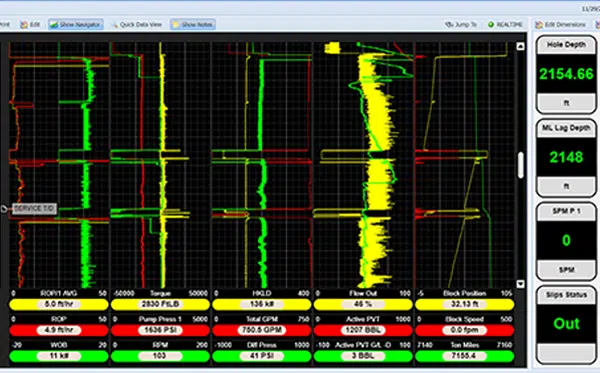Click the WOB 11 k# green value bar
Image resolution: width=600 pixels, height=373 pixels.
[59, 356]
